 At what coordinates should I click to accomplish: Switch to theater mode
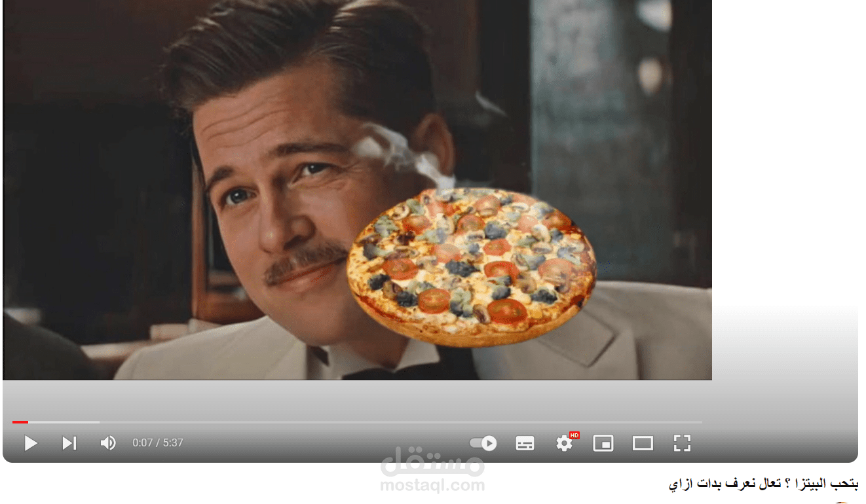[x=643, y=443]
